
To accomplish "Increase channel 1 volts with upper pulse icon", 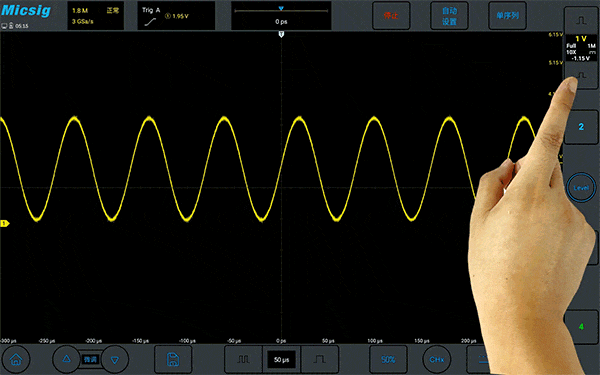I will pos(581,21).
